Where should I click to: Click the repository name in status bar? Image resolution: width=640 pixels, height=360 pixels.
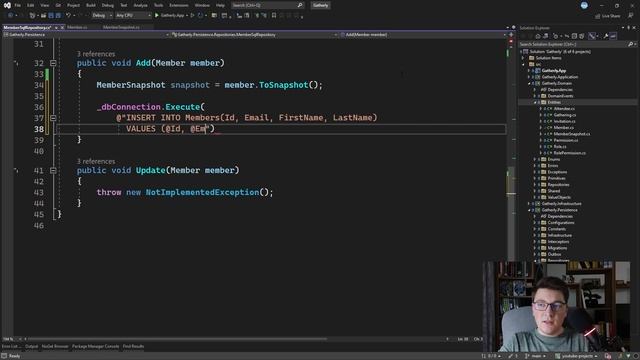pos(576,356)
